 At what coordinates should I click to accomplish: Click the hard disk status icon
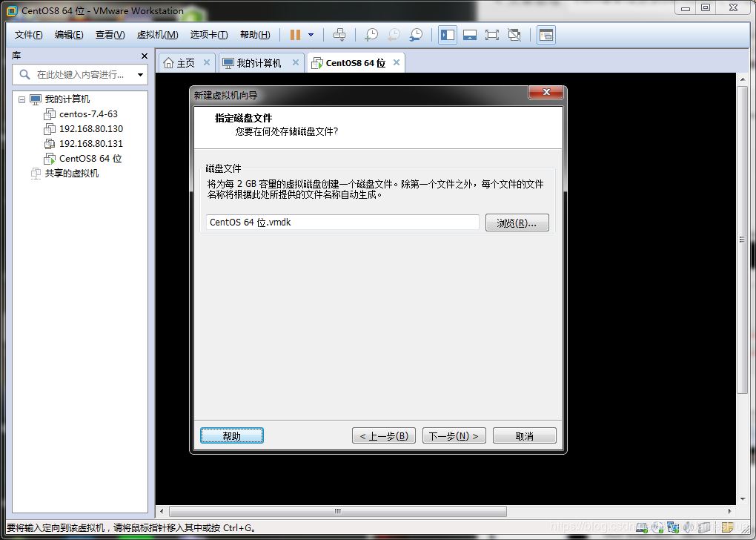coord(640,527)
